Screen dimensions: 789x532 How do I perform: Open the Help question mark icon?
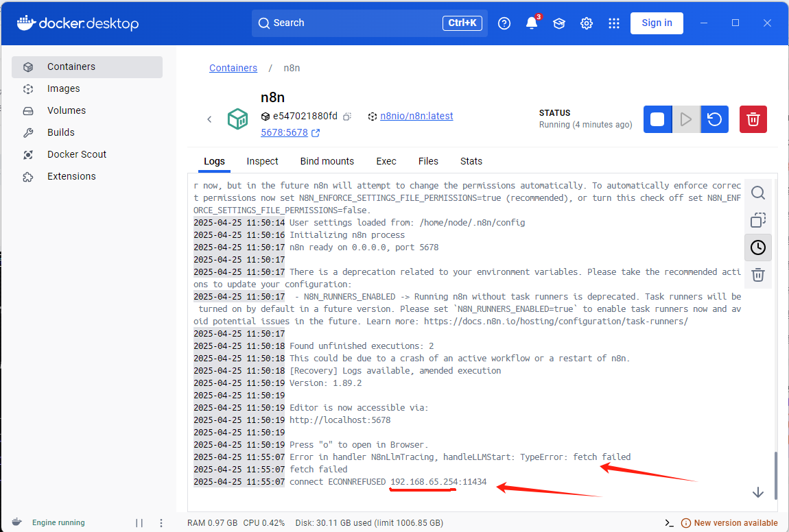pyautogui.click(x=504, y=23)
